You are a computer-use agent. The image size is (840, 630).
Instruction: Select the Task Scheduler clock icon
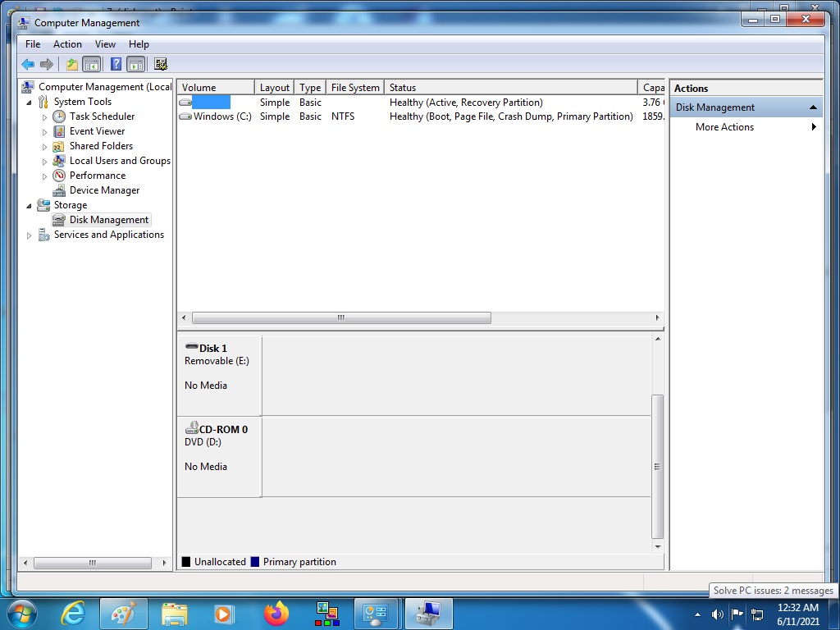(x=59, y=116)
